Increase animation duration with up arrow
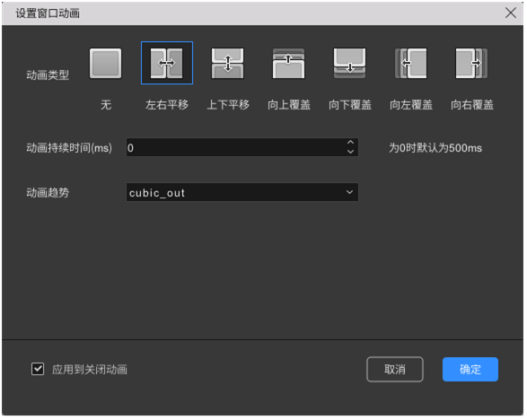Screen dimensions: 527x420 pos(350,143)
